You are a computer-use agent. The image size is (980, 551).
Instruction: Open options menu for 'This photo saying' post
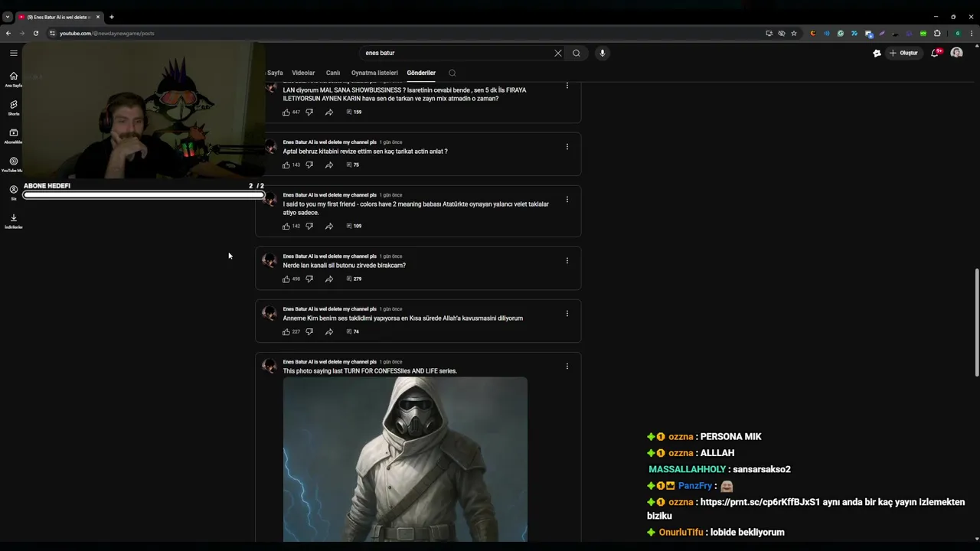click(x=567, y=366)
